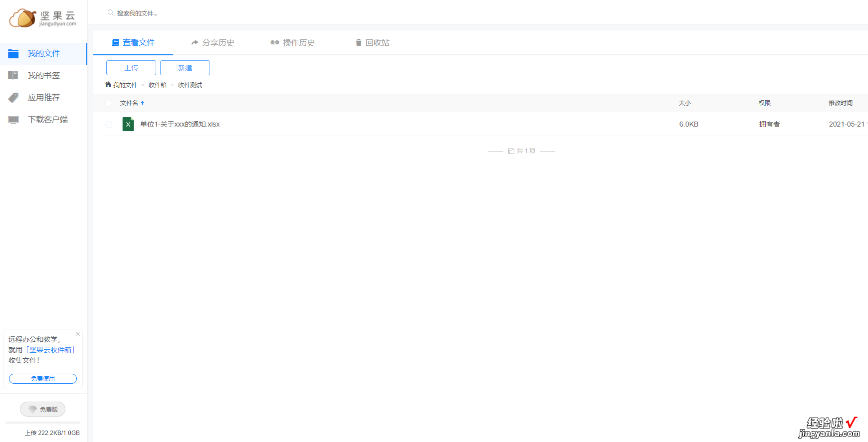The height and width of the screenshot is (442, 868).
Task: Click 收件测试 in the breadcrumb
Action: coord(190,85)
